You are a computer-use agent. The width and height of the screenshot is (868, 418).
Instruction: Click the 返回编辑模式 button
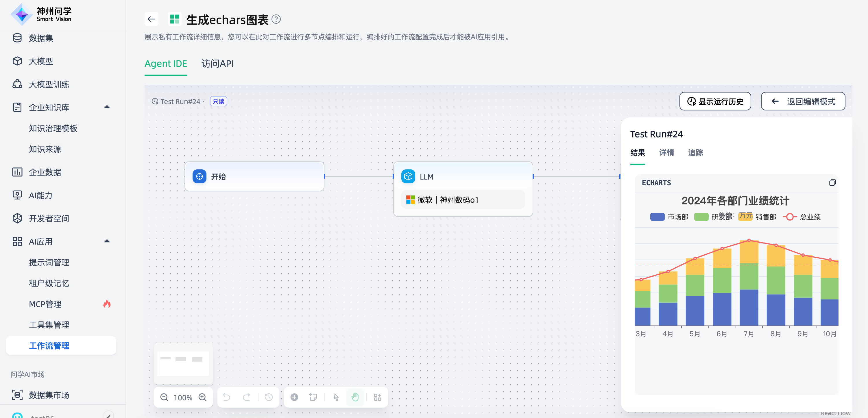coord(803,101)
